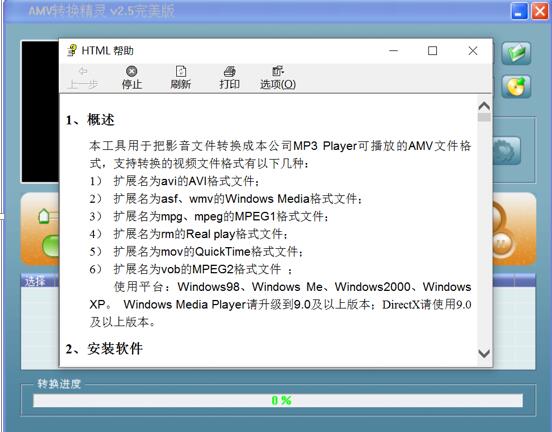552x432 pixels.
Task: Click the 上一步 back toolbar button
Action: click(x=83, y=77)
